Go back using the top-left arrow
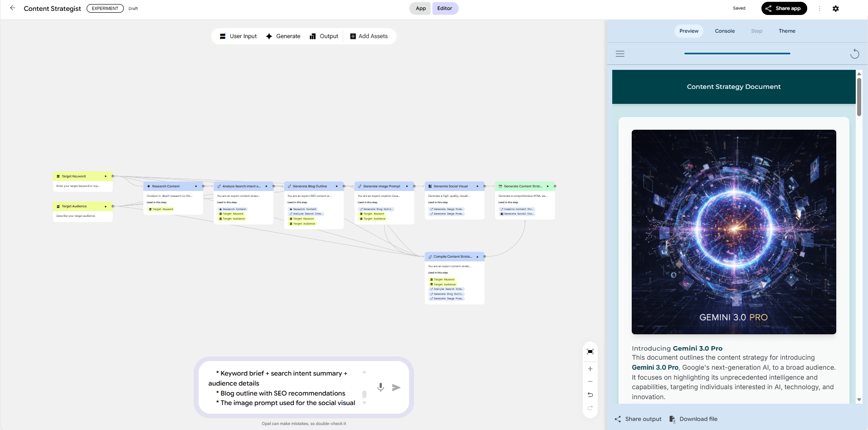868x430 pixels. 13,8
